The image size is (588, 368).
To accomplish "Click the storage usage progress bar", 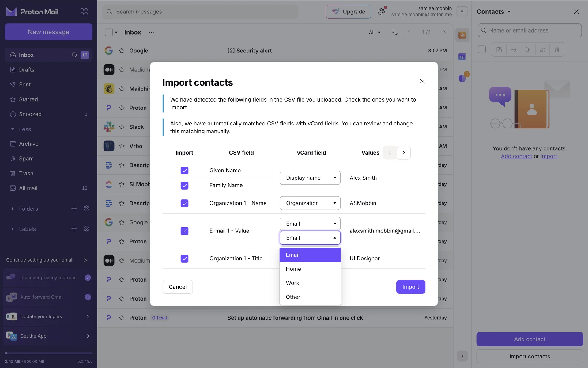I will click(x=48, y=353).
